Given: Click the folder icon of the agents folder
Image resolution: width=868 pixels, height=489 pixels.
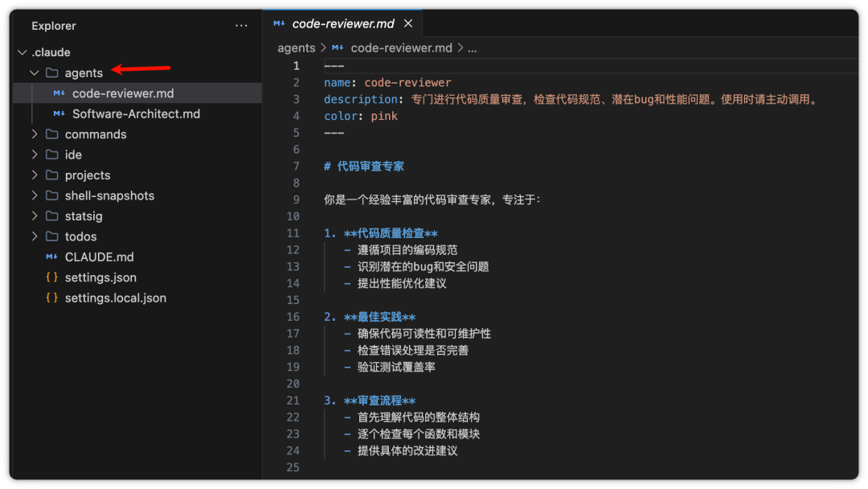Looking at the screenshot, I should point(52,72).
